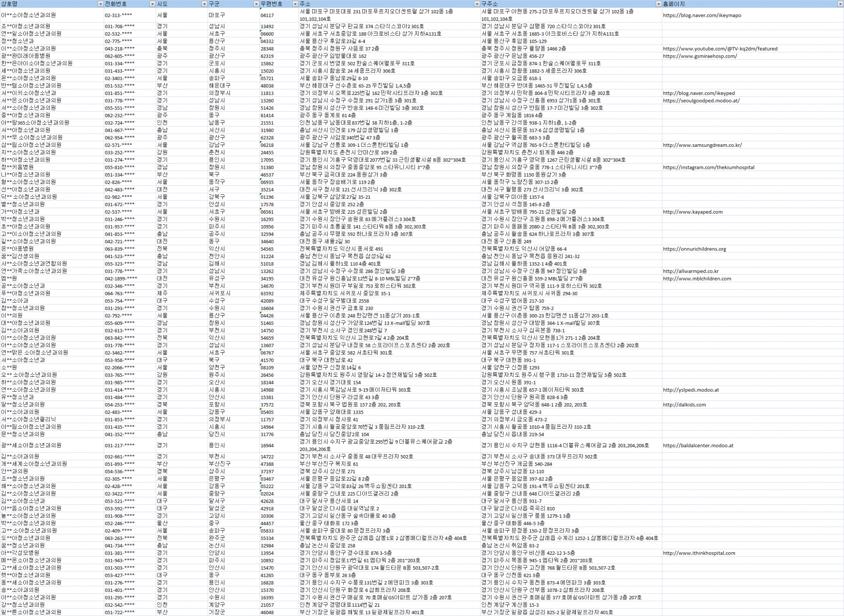Open the blog.naver.com/ikeymapo link
This screenshot has width=844, height=616.
(x=702, y=15)
